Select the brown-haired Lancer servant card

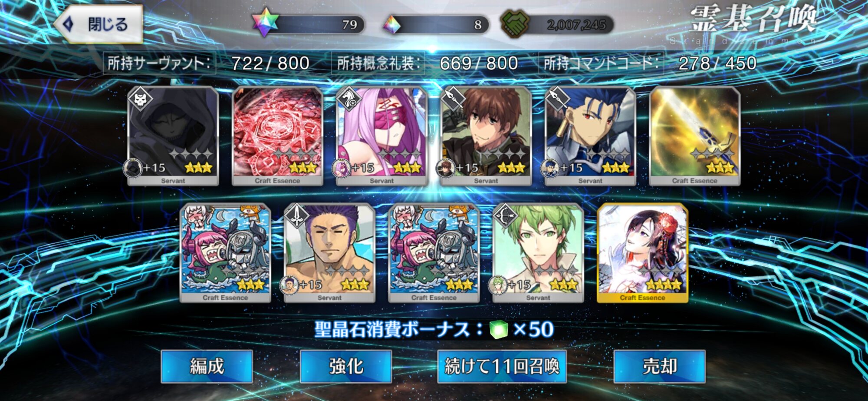[x=486, y=136]
